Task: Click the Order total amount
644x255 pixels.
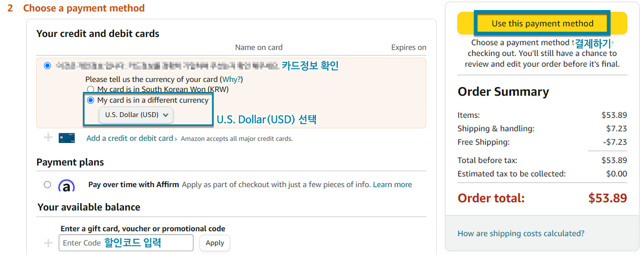Action: [608, 198]
